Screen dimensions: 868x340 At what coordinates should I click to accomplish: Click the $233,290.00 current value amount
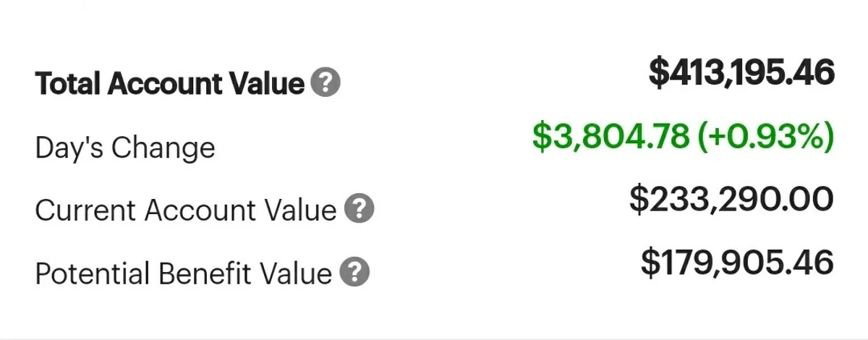coord(731,200)
